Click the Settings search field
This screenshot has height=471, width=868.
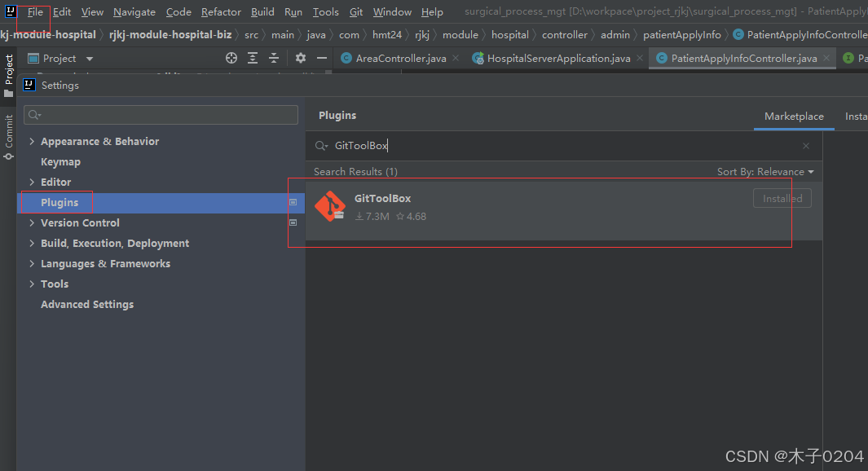coord(161,115)
